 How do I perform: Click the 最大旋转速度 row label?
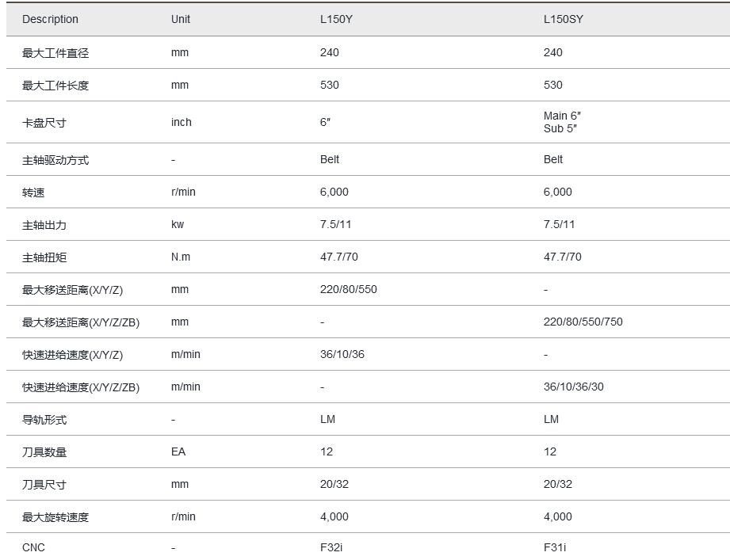click(x=55, y=517)
